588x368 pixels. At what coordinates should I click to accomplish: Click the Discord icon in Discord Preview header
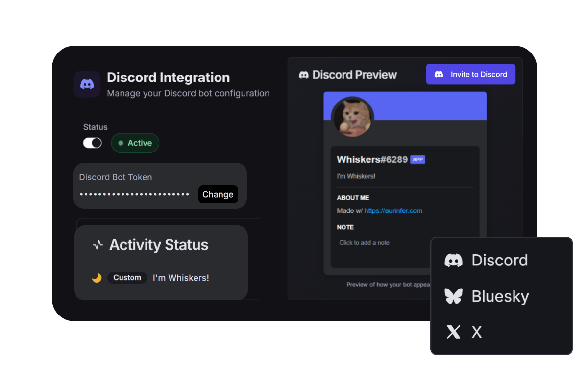pos(304,75)
